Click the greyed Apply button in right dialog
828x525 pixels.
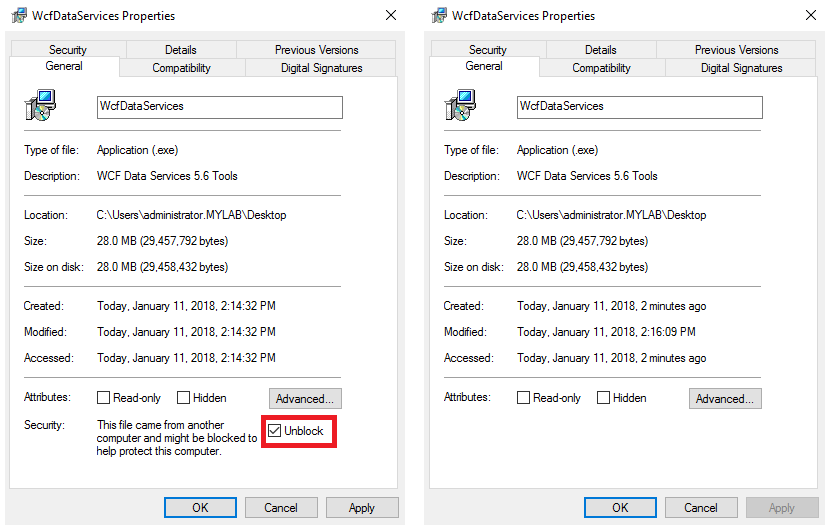point(782,508)
